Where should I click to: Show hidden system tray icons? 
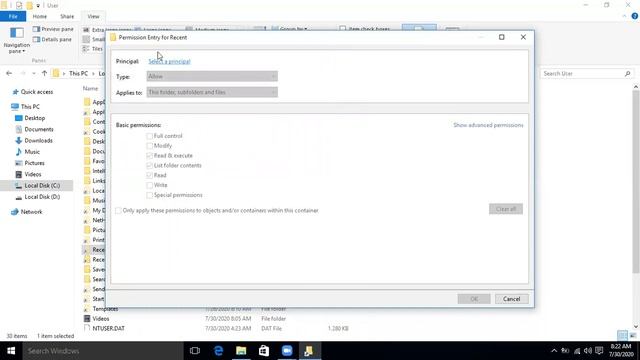(554, 351)
